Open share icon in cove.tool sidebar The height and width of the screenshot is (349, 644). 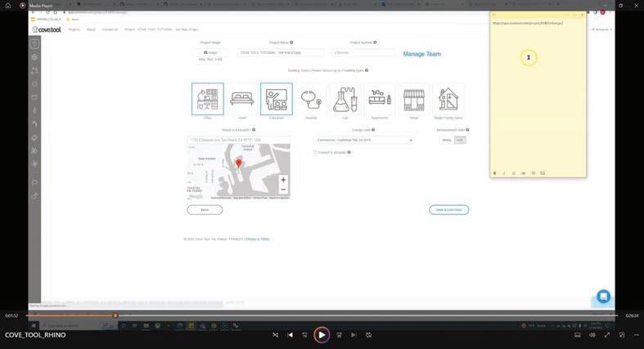tap(35, 196)
